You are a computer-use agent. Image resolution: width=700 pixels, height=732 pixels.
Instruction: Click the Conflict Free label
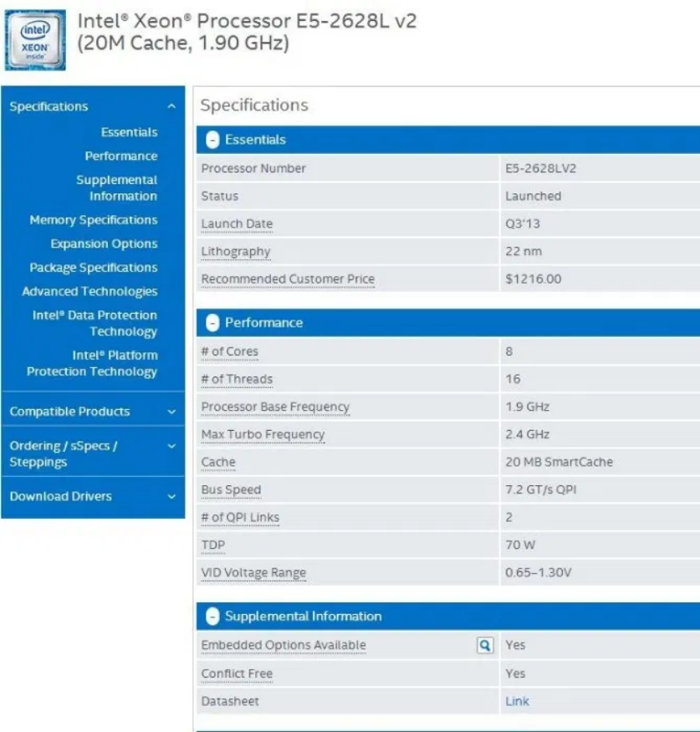tap(237, 673)
